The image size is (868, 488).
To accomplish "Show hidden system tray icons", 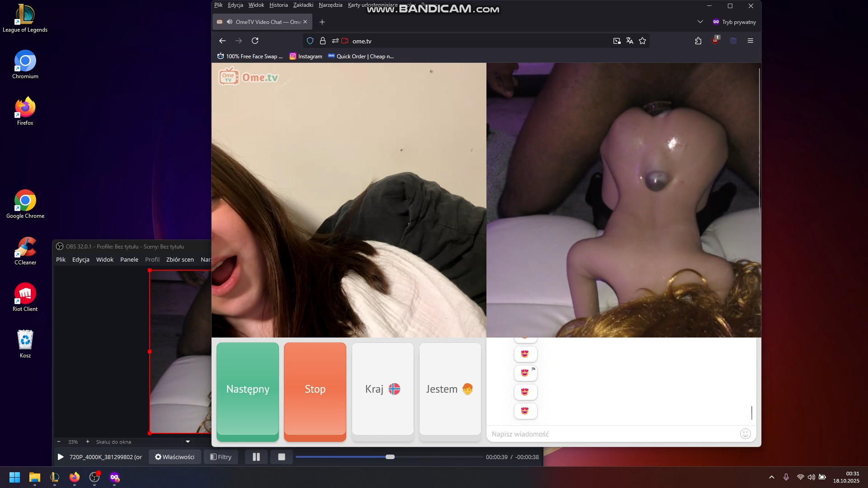I will [x=772, y=477].
